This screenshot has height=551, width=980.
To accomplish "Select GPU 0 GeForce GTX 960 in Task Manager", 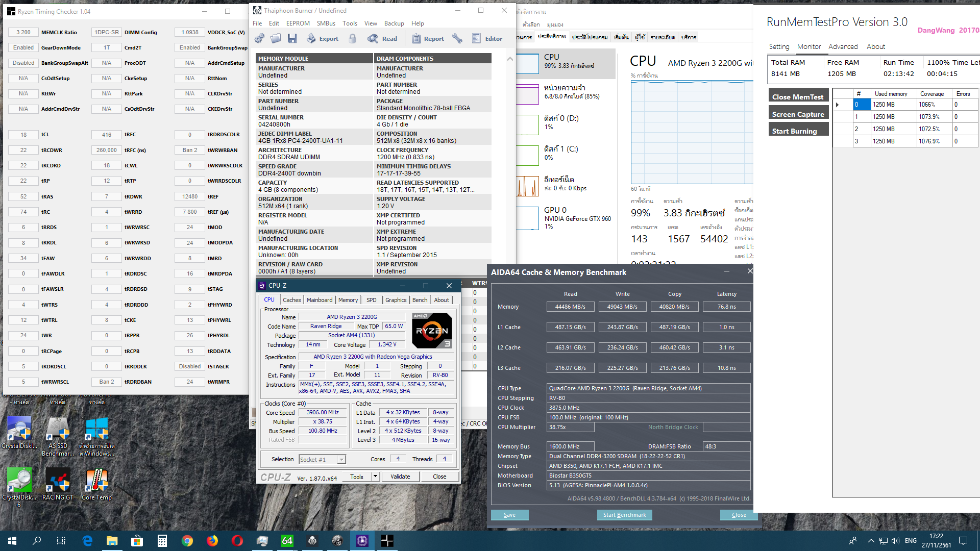I will tap(566, 217).
